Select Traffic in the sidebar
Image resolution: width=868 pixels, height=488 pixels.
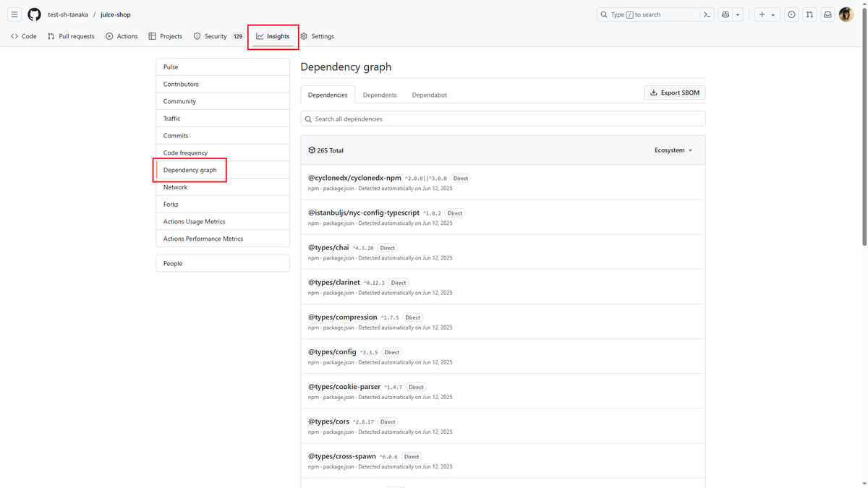point(223,119)
